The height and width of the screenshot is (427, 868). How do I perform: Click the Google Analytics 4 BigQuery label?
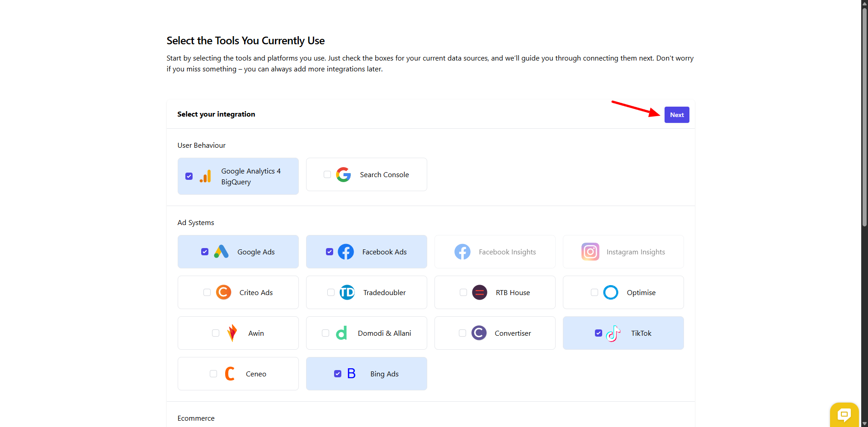tap(251, 176)
